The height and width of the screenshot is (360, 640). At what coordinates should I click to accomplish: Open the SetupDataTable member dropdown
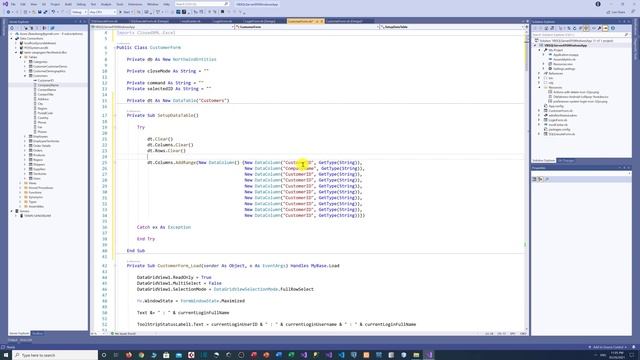pyautogui.click(x=452, y=27)
